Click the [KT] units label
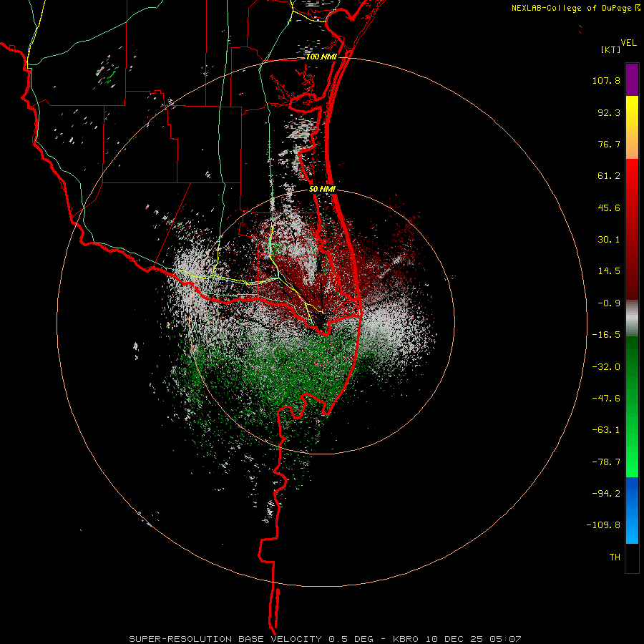 tap(611, 49)
